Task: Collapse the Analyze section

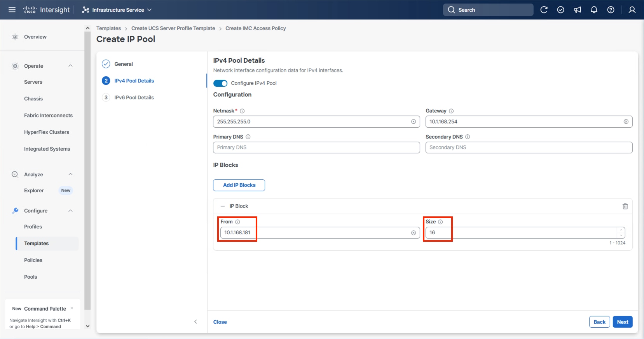Action: point(70,174)
